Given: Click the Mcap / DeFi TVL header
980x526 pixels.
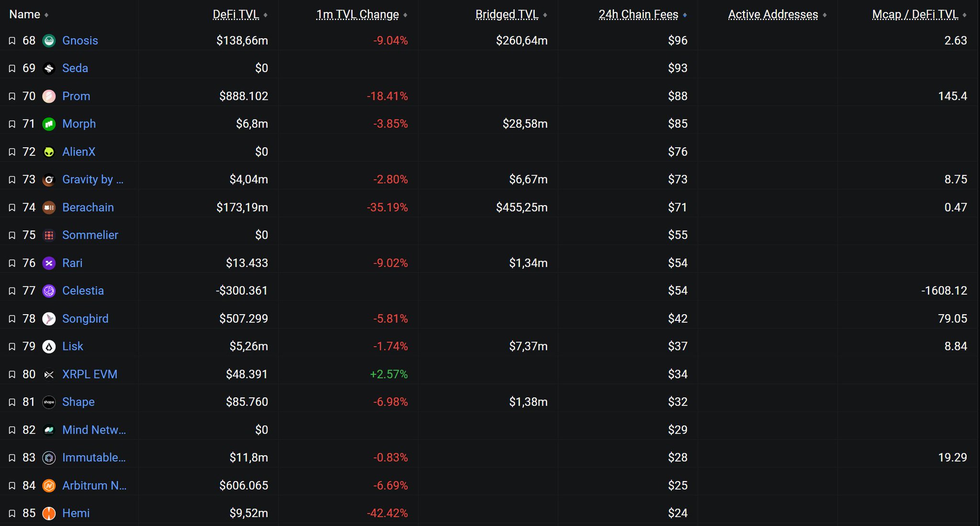Looking at the screenshot, I should (914, 14).
